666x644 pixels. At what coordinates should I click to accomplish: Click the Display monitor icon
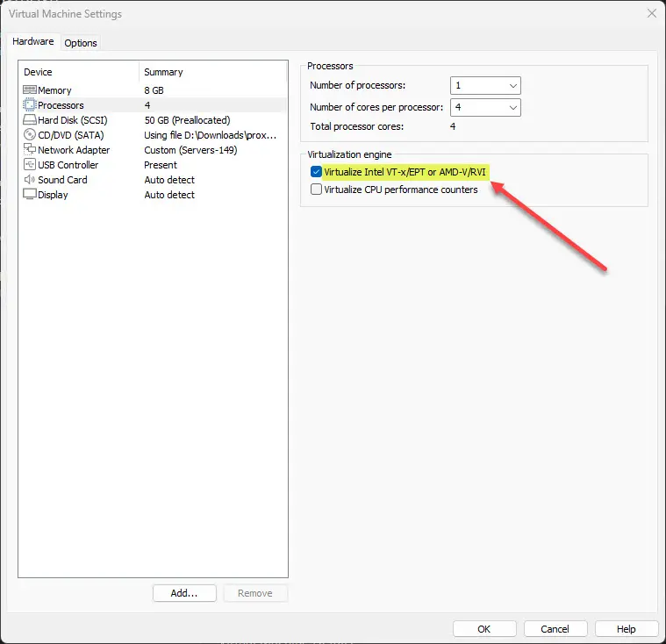29,195
